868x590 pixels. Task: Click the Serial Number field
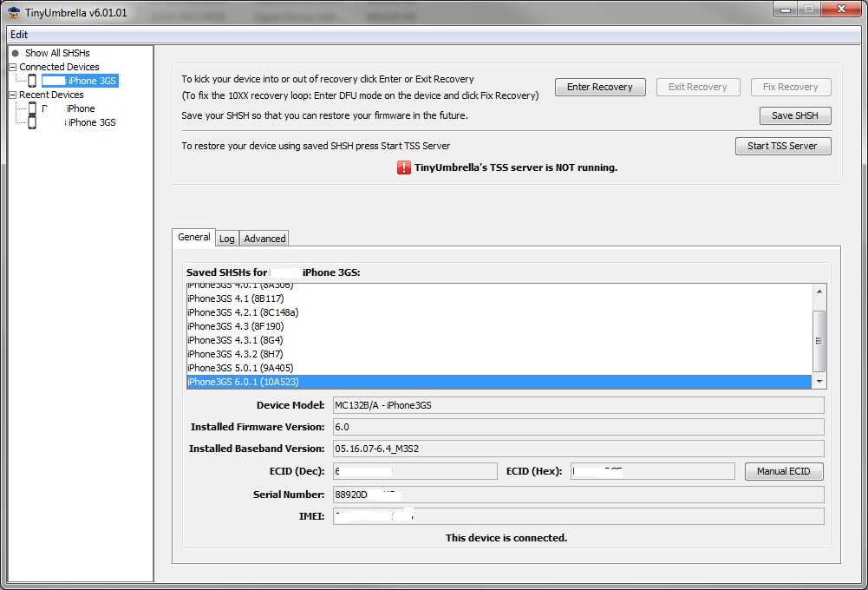(578, 495)
